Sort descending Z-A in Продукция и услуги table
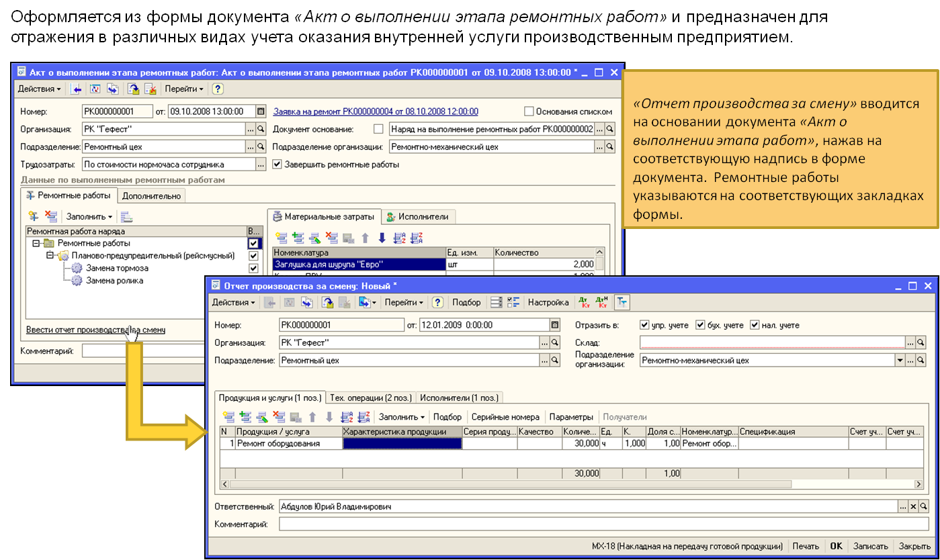Screen dimensions: 940x560 [364, 417]
